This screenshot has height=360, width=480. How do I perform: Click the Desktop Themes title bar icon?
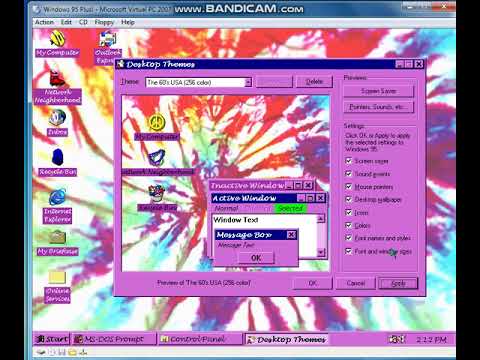pyautogui.click(x=121, y=64)
